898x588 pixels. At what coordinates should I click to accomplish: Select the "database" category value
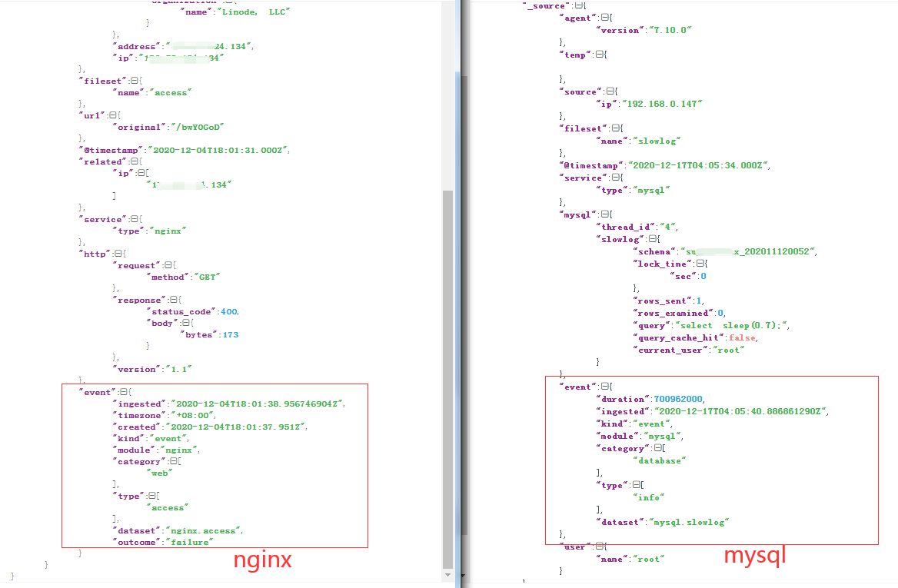pyautogui.click(x=660, y=461)
